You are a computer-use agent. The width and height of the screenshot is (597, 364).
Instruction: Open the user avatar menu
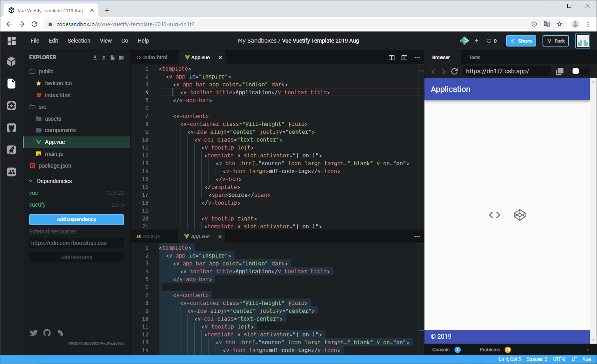click(583, 41)
